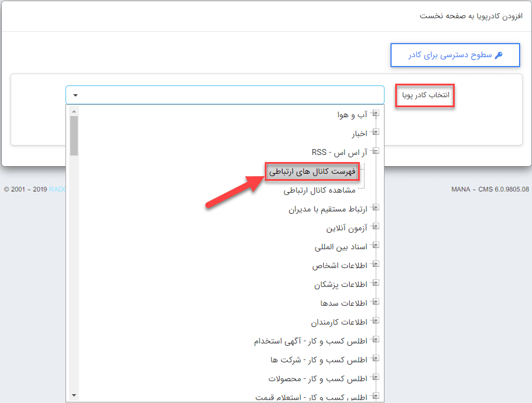532x403 pixels.
Task: Click the dropdown caret arrow in combo box
Action: [x=75, y=95]
